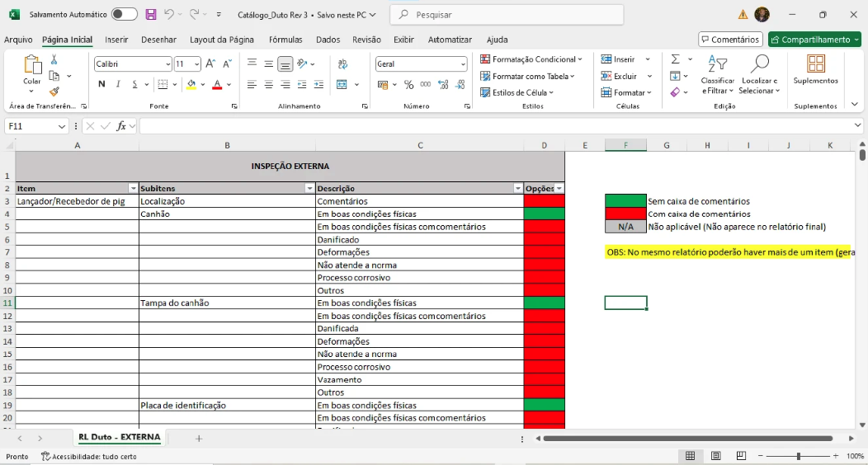
Task: Open filter dropdown for Subitens column
Action: [x=309, y=189]
